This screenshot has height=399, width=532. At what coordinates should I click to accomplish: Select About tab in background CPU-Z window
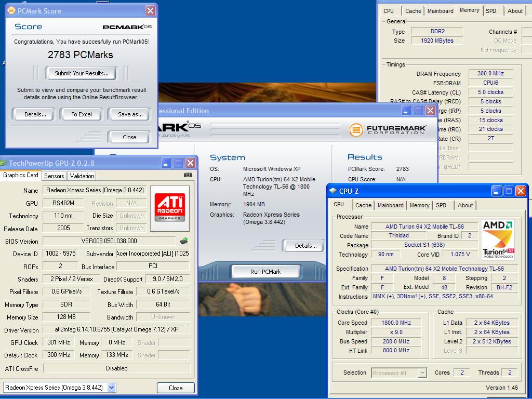pos(515,11)
